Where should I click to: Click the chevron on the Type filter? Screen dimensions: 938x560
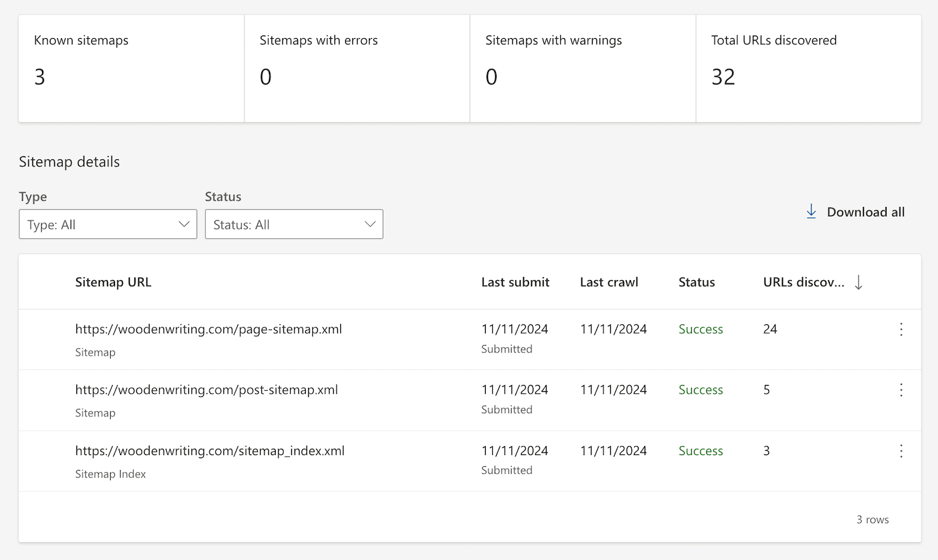184,224
